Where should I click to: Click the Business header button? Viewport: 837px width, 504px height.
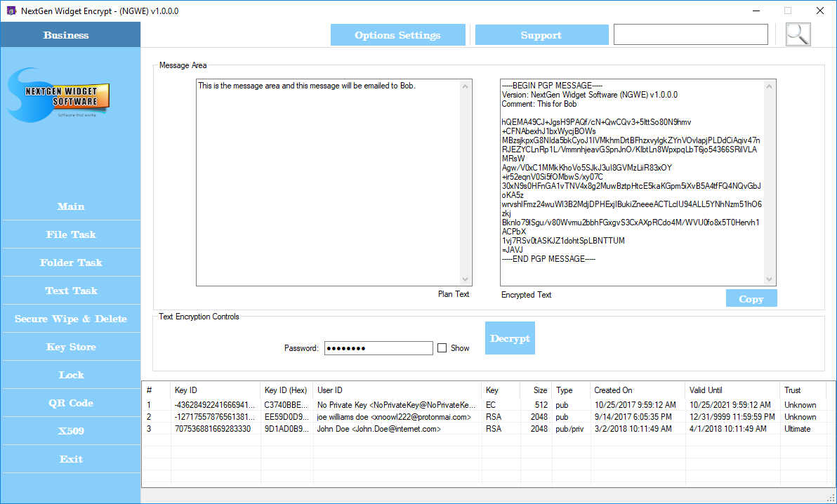tap(70, 34)
